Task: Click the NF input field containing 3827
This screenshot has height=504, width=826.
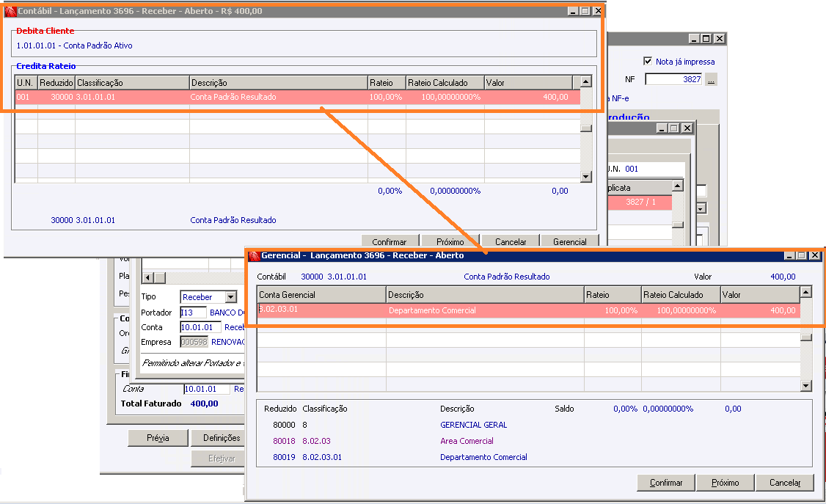Action: click(x=673, y=79)
